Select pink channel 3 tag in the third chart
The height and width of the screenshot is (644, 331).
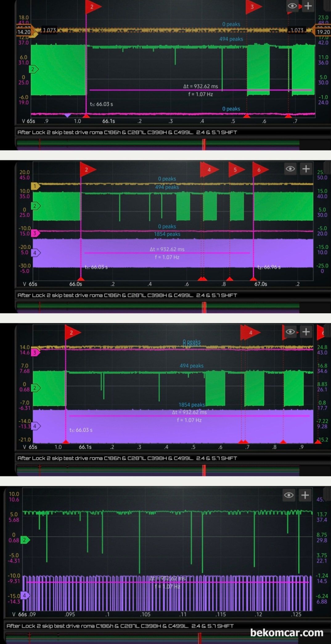(x=35, y=353)
